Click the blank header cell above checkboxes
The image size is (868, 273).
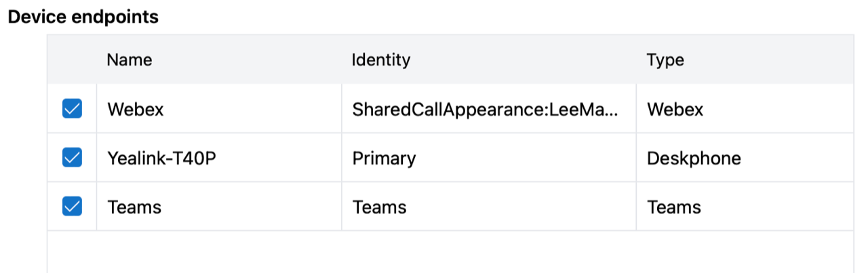tap(72, 60)
